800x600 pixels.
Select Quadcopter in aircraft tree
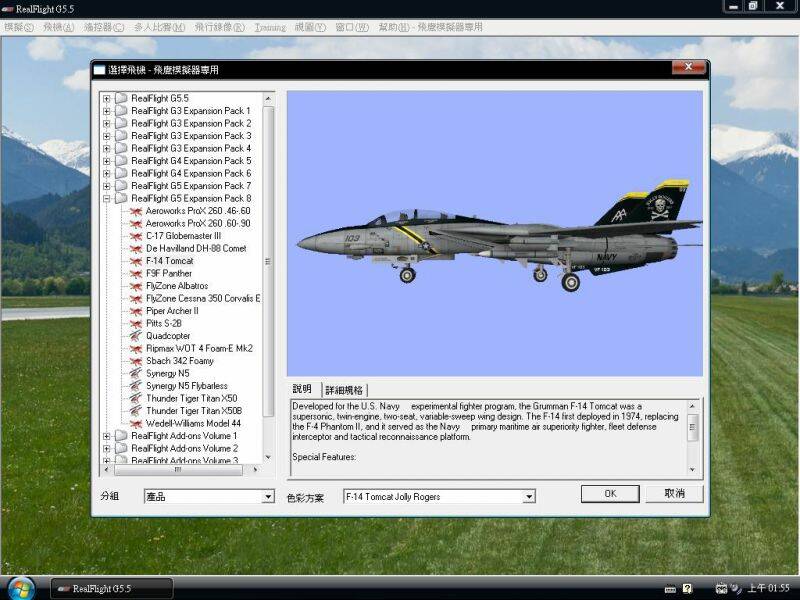168,336
